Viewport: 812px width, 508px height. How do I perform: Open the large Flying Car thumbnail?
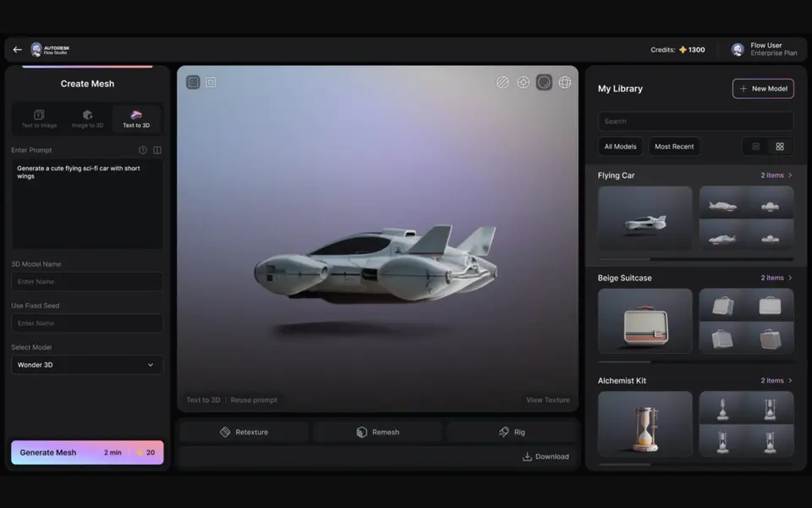coord(645,218)
